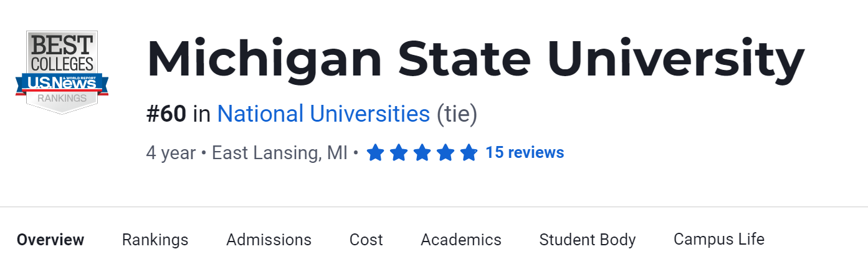868x264 pixels.
Task: Click the second blue rating star
Action: (x=399, y=153)
